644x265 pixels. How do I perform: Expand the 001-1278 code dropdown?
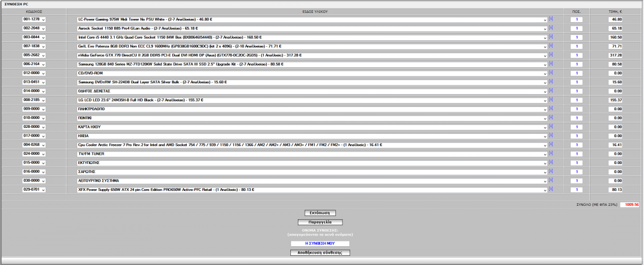(x=34, y=19)
